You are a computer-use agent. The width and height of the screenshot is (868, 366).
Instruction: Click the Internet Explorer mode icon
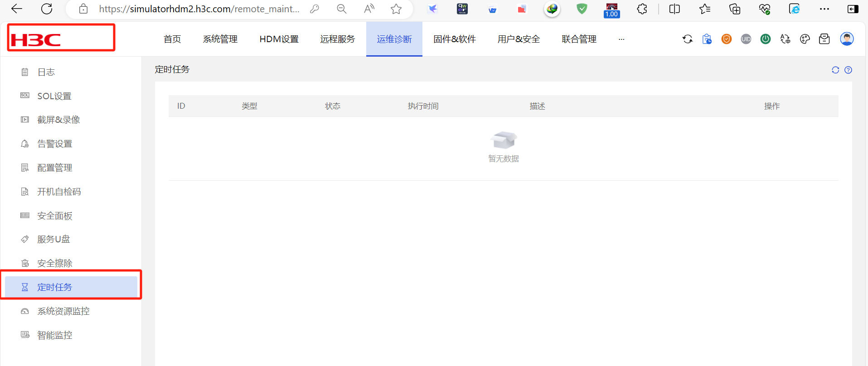[x=795, y=9]
